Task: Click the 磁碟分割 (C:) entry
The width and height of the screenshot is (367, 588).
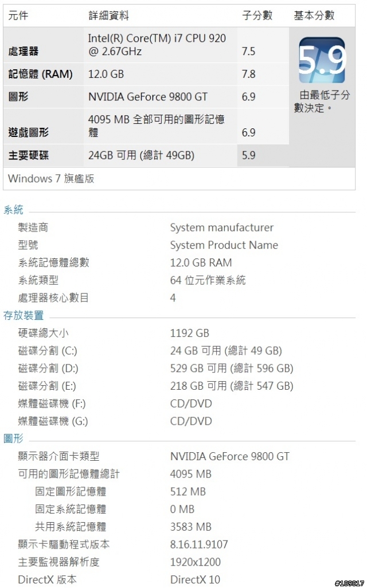Action: click(x=48, y=351)
